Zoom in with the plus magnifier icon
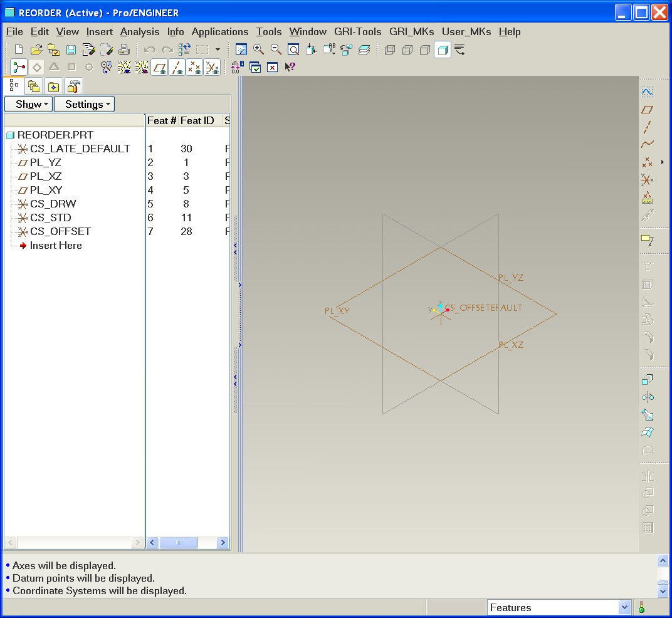The height and width of the screenshot is (618, 672). click(258, 50)
